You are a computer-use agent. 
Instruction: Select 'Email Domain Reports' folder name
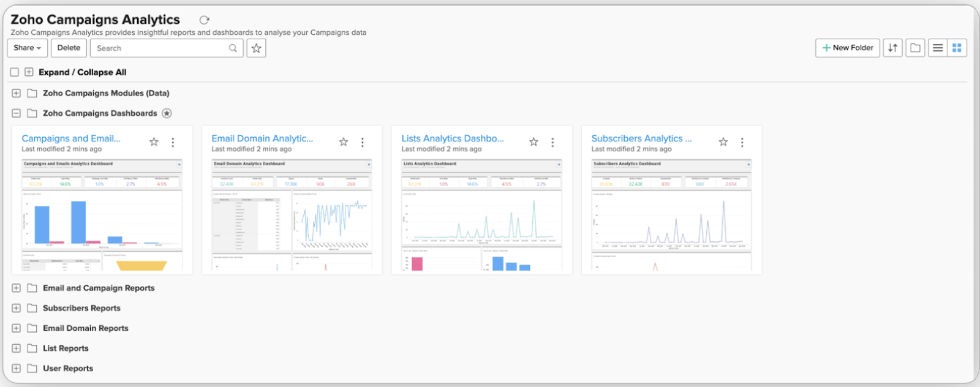click(x=86, y=328)
